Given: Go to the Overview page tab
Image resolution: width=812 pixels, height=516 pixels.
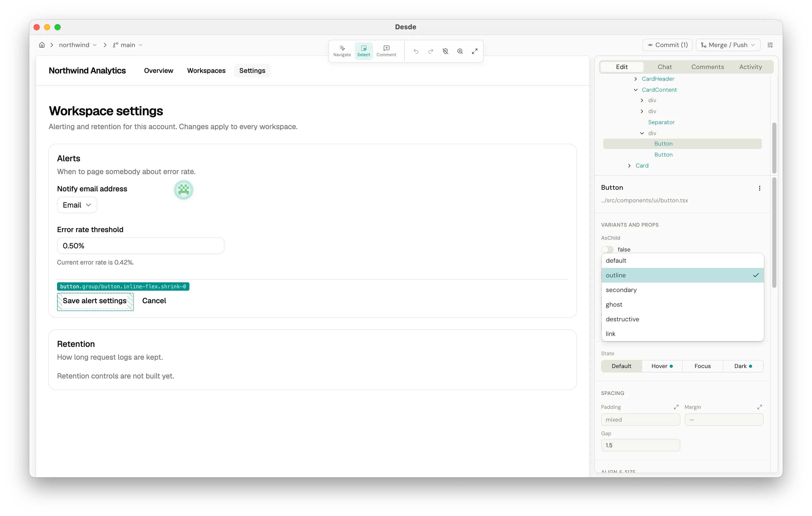Looking at the screenshot, I should point(159,70).
